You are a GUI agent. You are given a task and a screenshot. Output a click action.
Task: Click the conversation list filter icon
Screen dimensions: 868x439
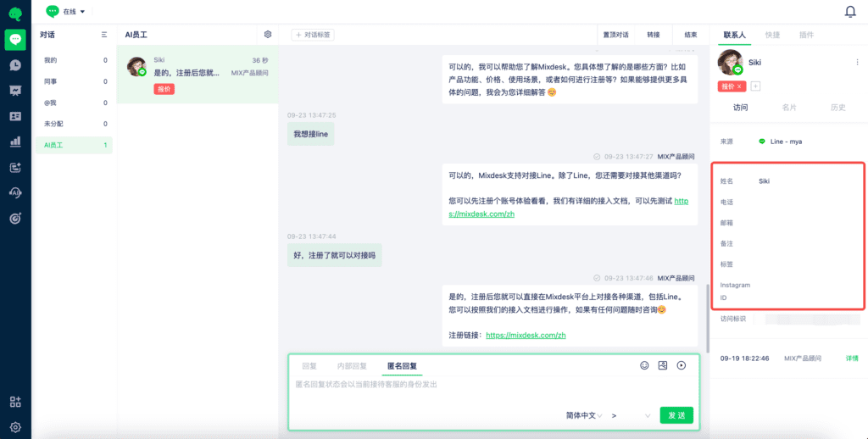click(104, 34)
